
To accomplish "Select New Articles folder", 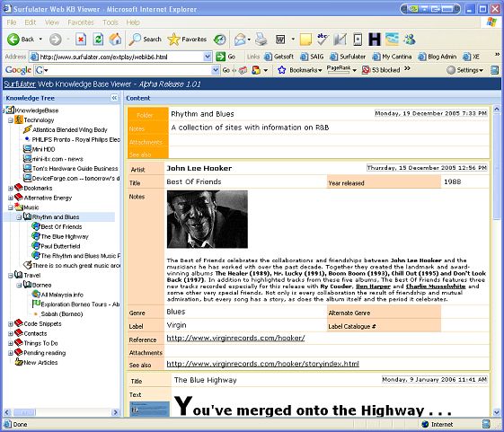I will [x=40, y=363].
